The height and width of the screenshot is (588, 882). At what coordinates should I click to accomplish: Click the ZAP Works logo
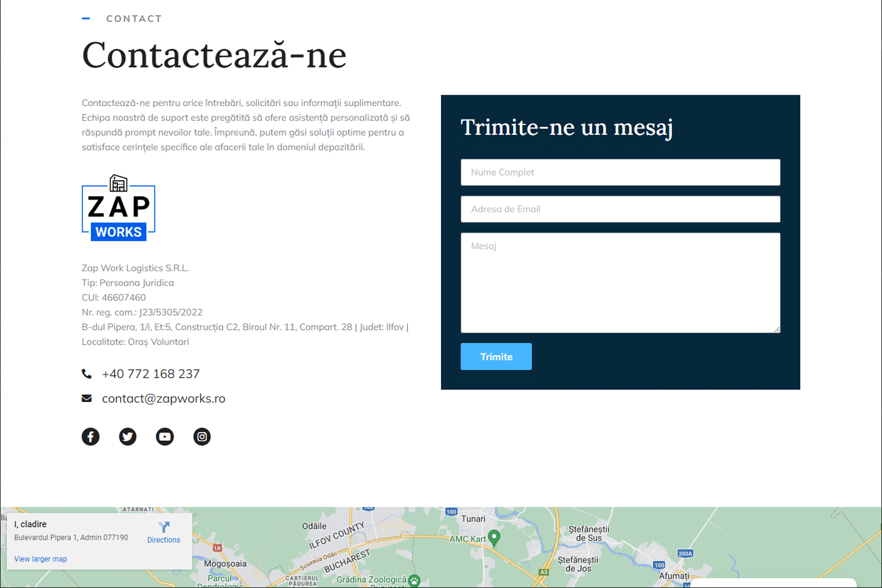point(119,208)
